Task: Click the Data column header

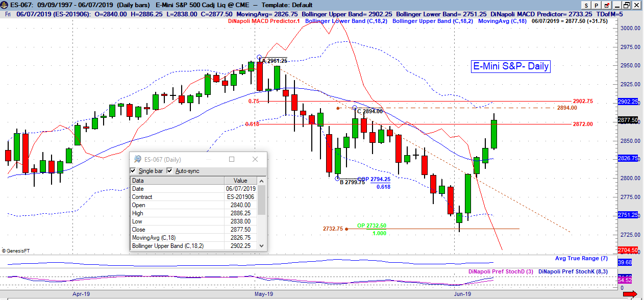Action: (x=177, y=181)
